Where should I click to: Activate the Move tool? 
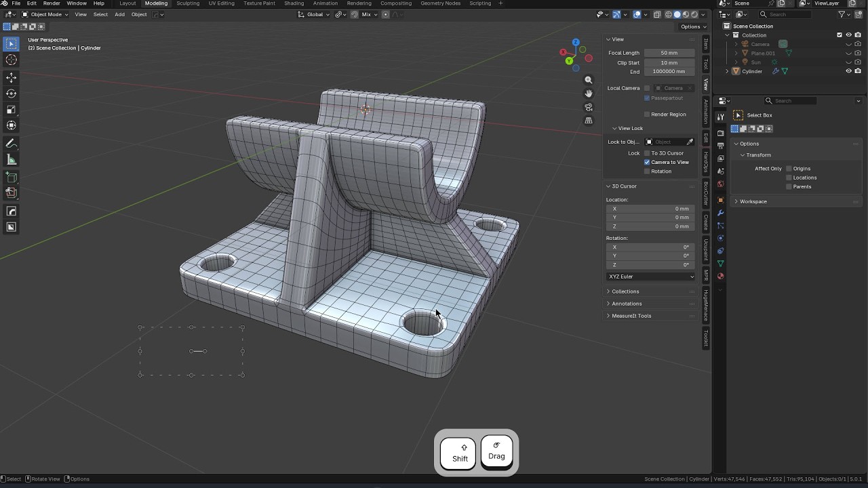(x=11, y=78)
